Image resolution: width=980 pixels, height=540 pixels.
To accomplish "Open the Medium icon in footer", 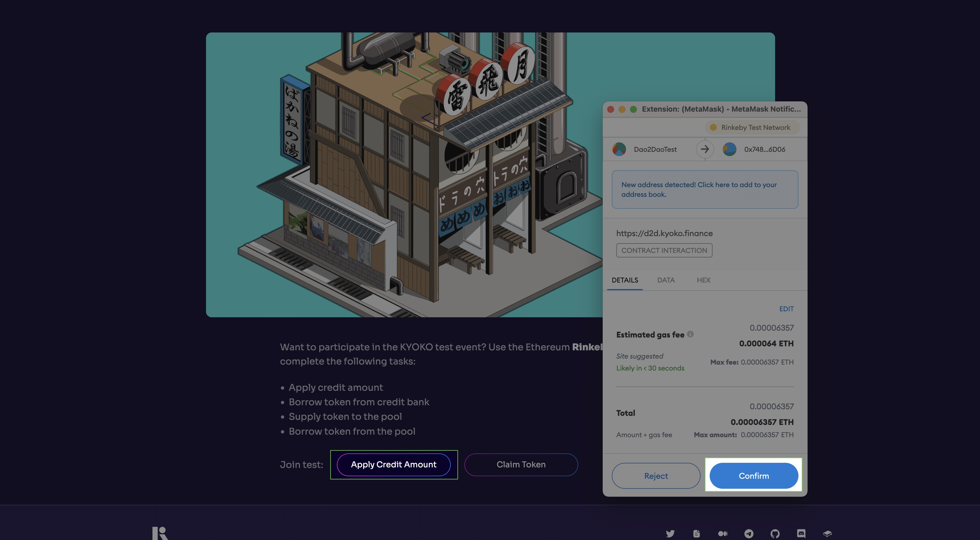I will tap(723, 533).
